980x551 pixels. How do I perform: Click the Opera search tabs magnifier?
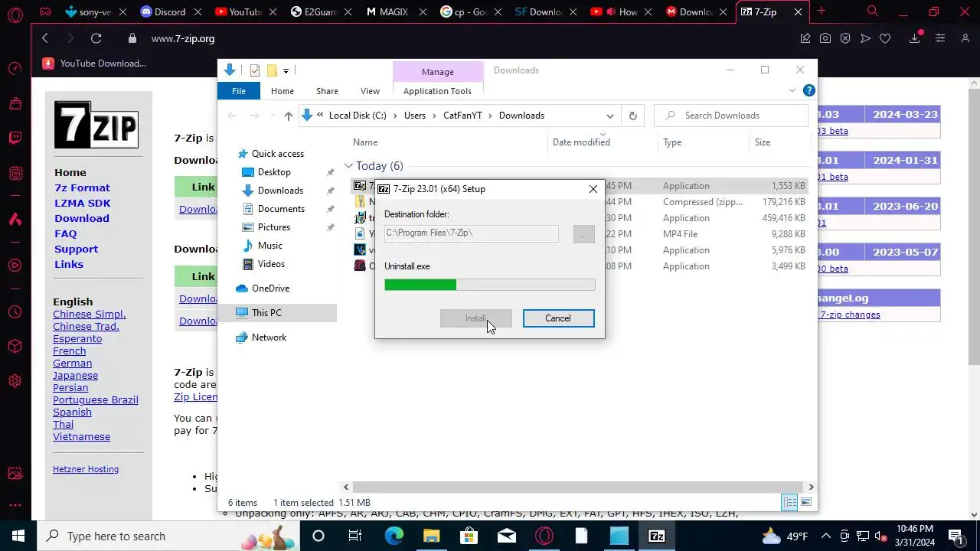point(873,11)
